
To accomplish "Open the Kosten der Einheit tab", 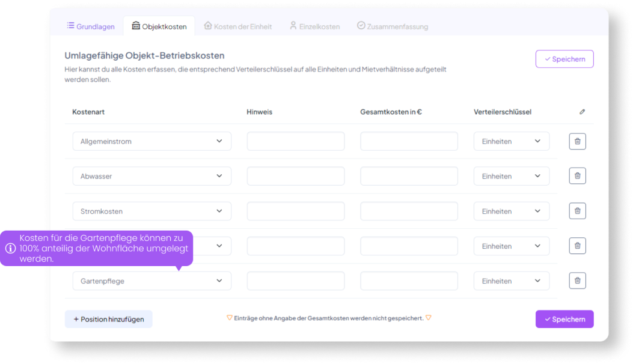I will coord(238,26).
